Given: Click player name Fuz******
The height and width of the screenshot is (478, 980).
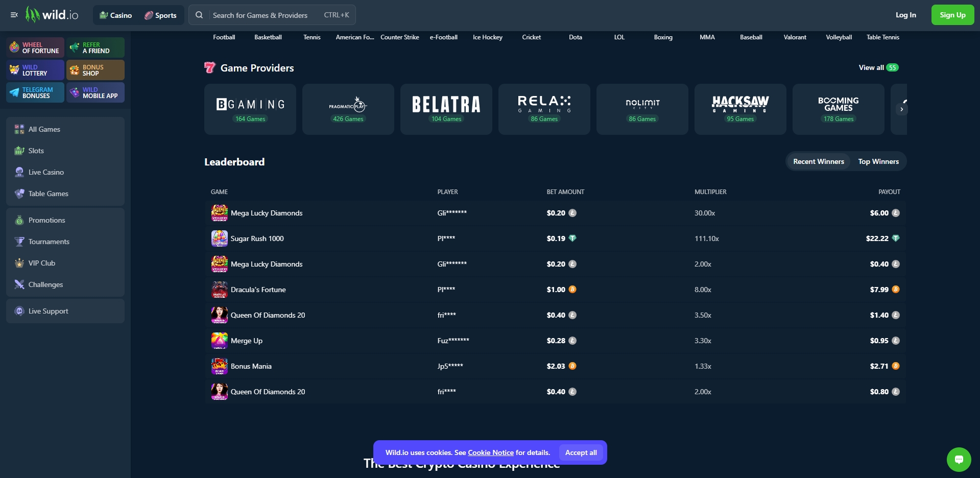Looking at the screenshot, I should click(453, 341).
